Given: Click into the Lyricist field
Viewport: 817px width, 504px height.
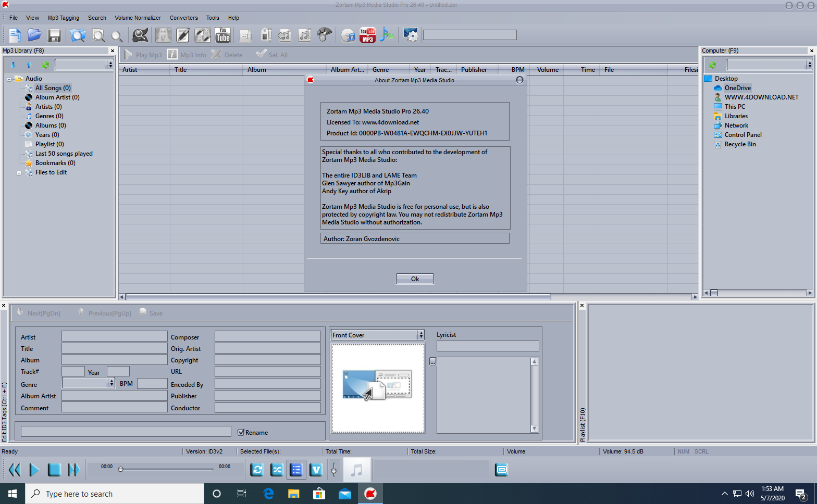Looking at the screenshot, I should coord(488,346).
